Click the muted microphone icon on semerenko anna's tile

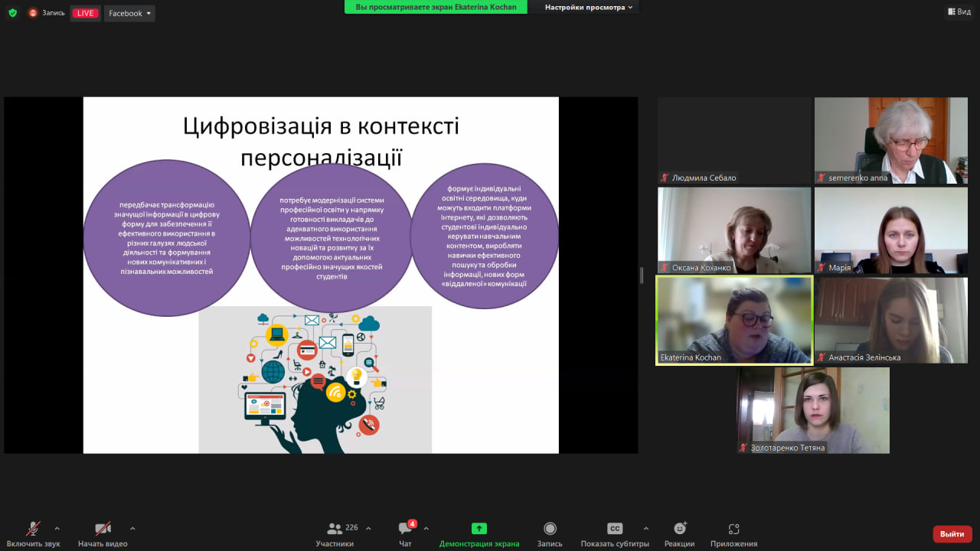tap(822, 178)
